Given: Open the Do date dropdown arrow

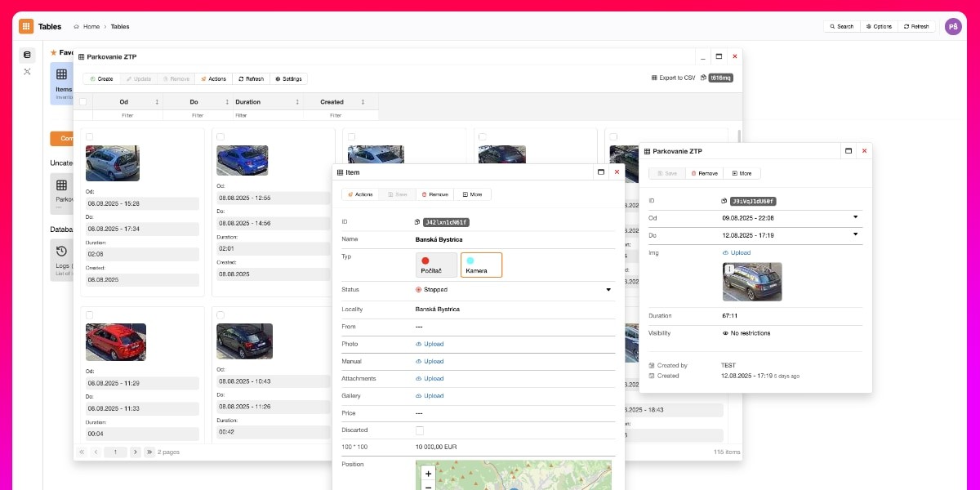Looking at the screenshot, I should (x=856, y=234).
